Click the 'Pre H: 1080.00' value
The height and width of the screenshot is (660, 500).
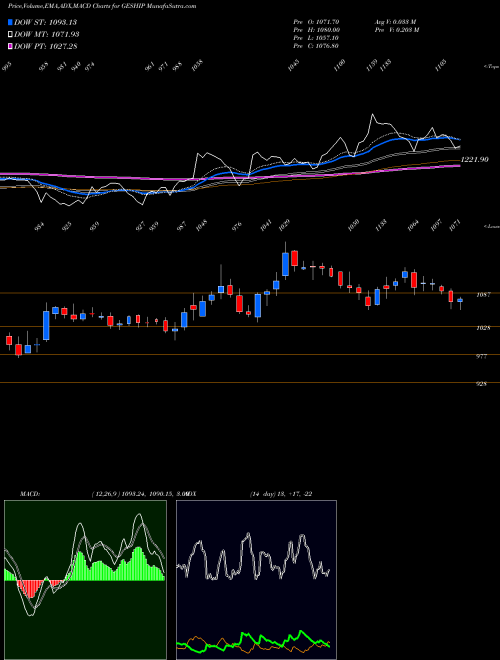click(x=316, y=30)
